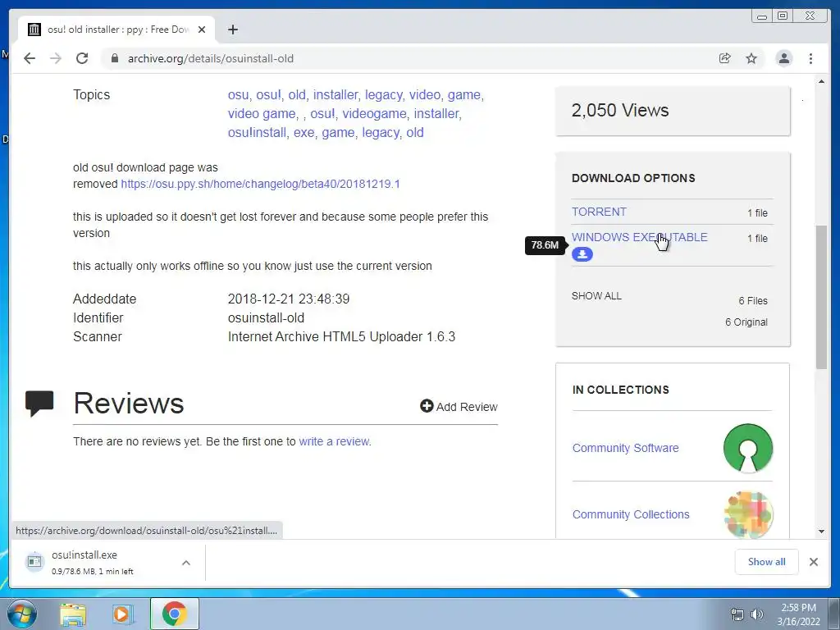
Task: Select the 'videogame' topic link
Action: pyautogui.click(x=374, y=113)
